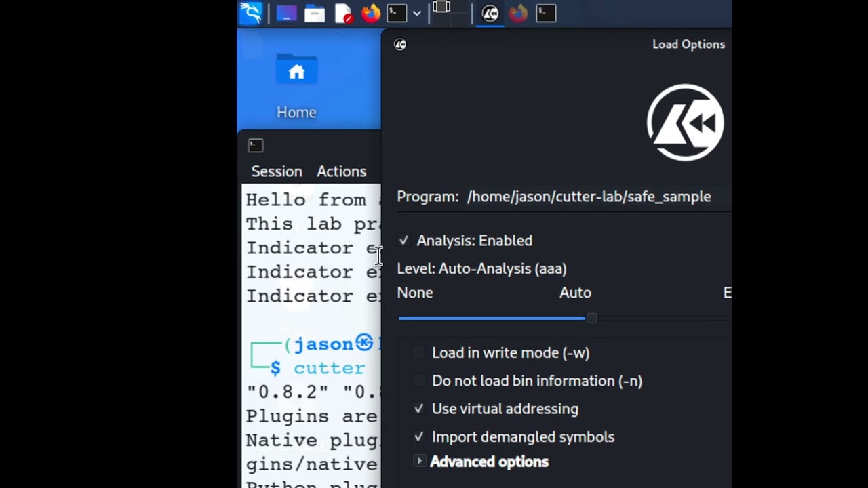Click the Auto label above the slider

tap(575, 293)
